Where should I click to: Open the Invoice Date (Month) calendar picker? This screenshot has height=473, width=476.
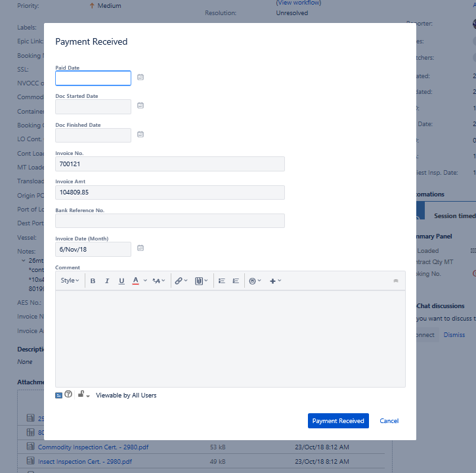141,248
